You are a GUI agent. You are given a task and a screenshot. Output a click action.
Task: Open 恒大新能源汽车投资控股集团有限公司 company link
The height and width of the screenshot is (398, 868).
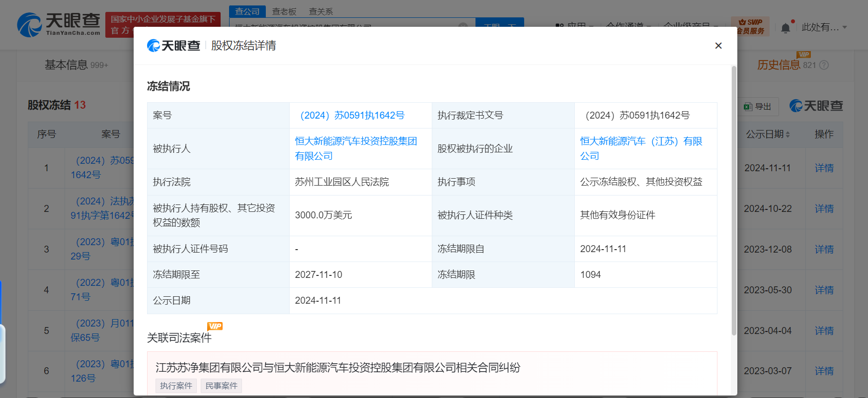[356, 148]
